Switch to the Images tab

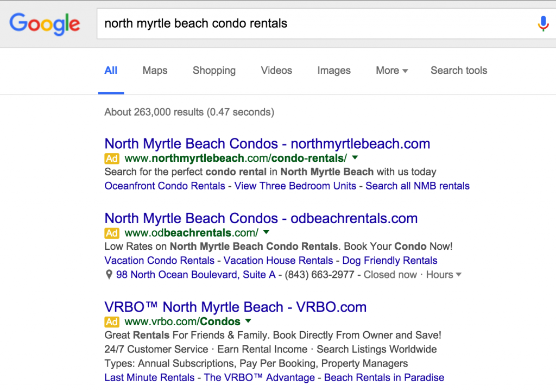coord(334,71)
